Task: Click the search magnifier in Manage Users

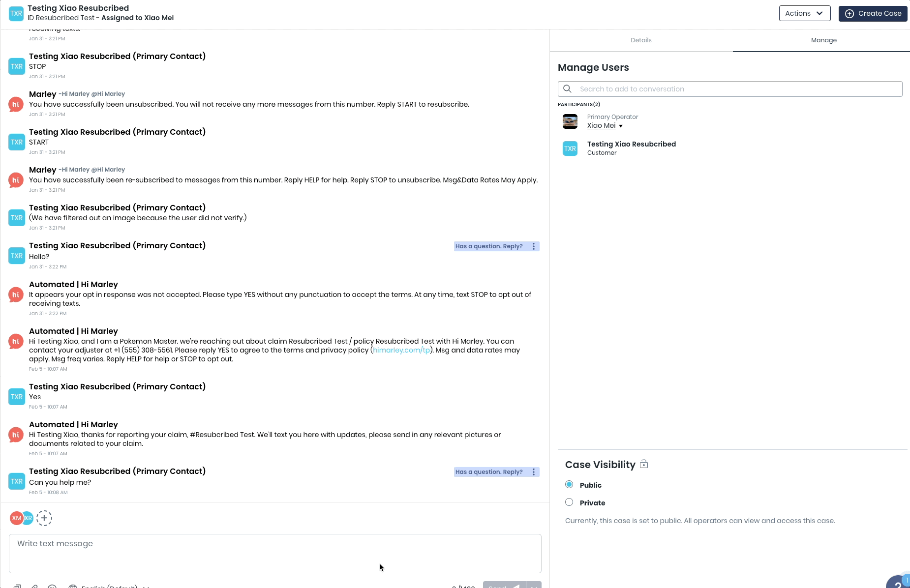Action: point(567,89)
